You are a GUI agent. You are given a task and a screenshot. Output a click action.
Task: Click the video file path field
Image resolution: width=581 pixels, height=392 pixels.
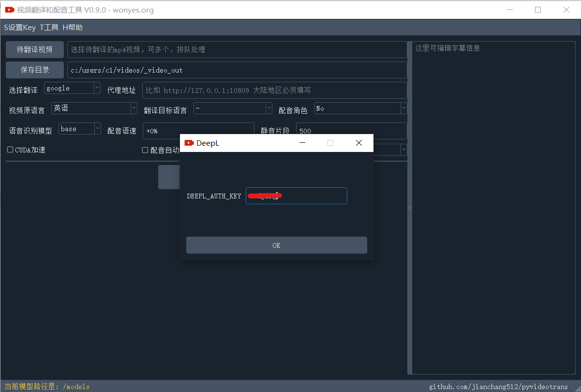coord(237,49)
